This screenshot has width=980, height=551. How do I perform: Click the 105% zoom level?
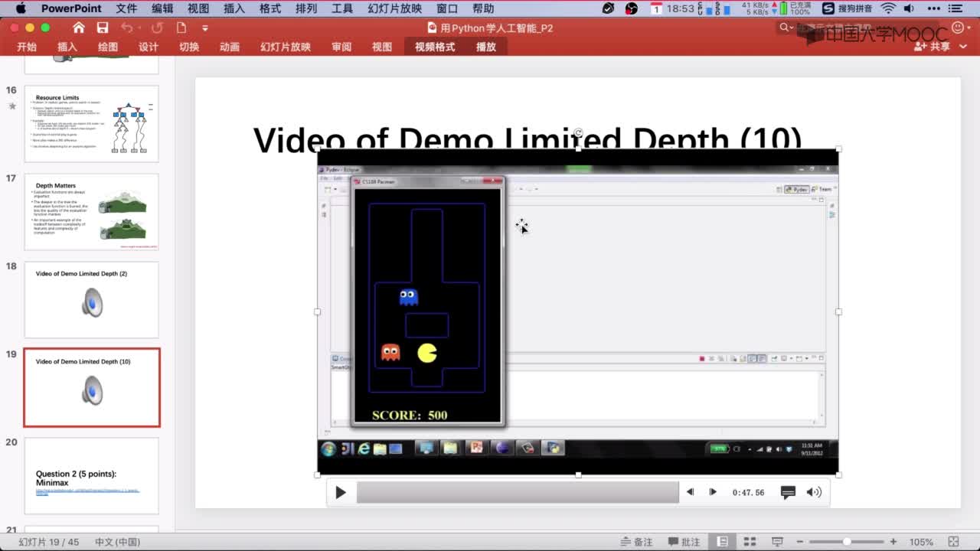922,542
